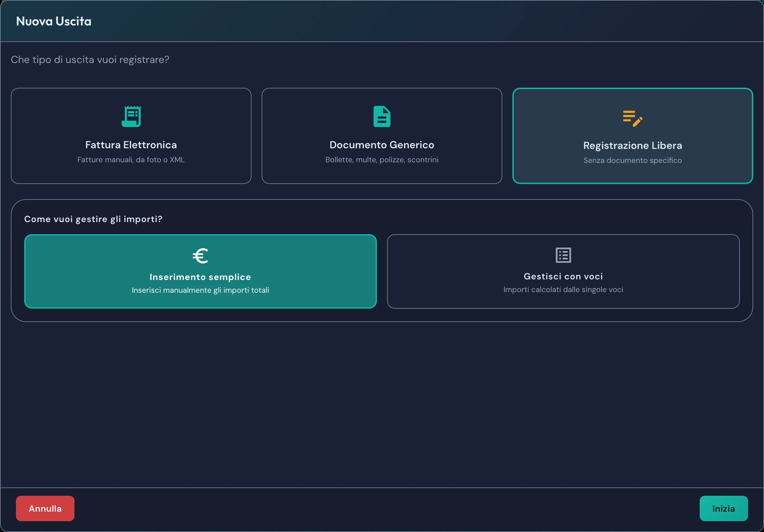Click the Gestisci con voci list icon
764x532 pixels.
coord(563,255)
